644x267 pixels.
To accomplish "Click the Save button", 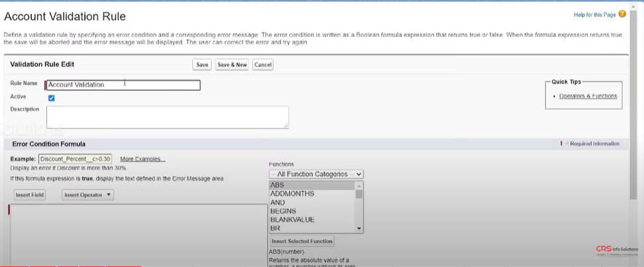I will (x=202, y=65).
